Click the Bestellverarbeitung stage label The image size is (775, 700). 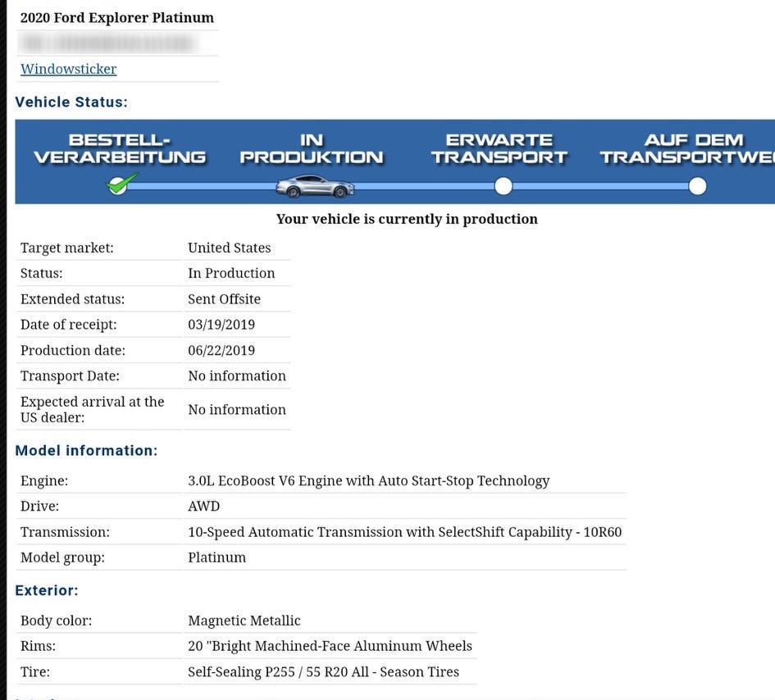pyautogui.click(x=120, y=148)
